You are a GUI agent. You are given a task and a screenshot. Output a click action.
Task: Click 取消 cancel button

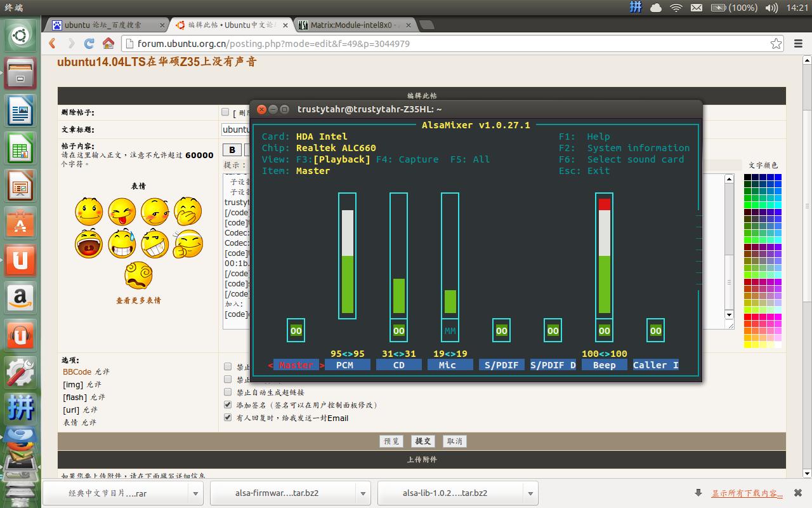[454, 441]
